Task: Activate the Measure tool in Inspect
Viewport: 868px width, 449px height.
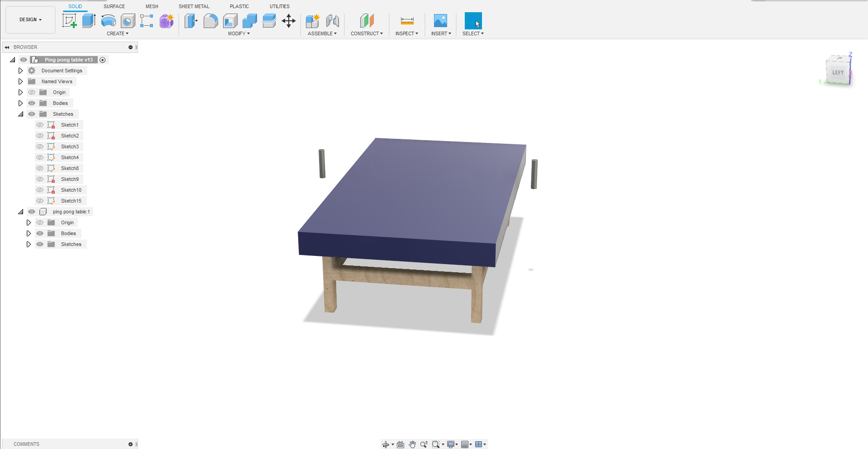Action: pyautogui.click(x=407, y=21)
